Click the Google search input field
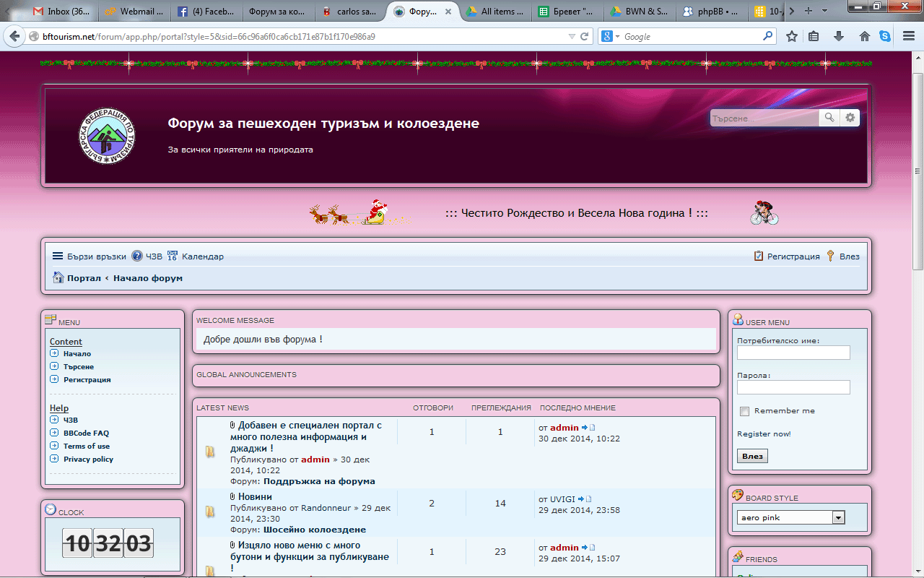Screen dimensions: 924x578 coord(692,36)
